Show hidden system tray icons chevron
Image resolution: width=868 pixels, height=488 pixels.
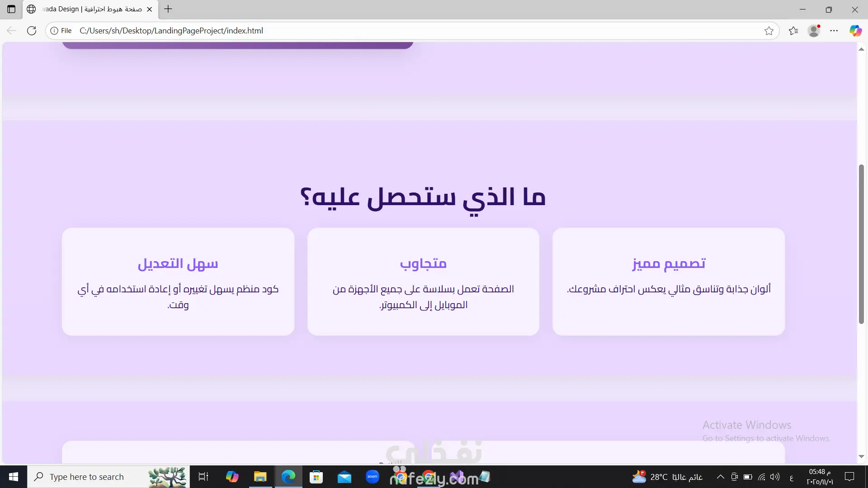click(721, 477)
